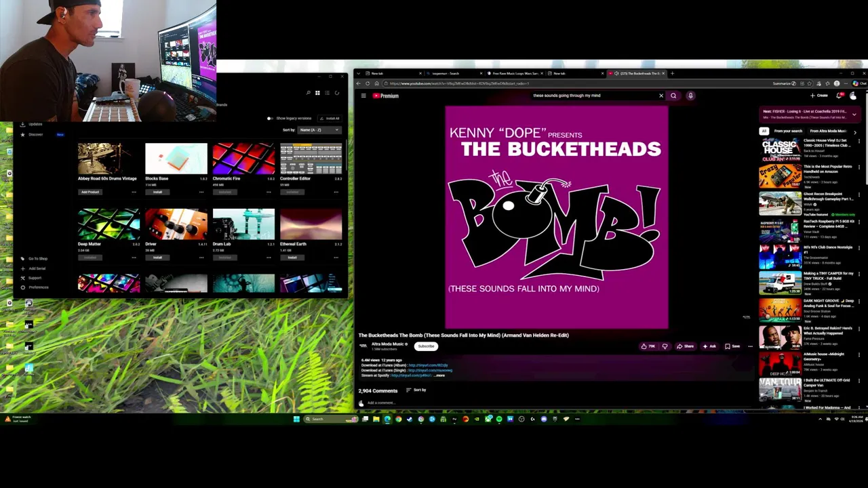Open Eric B. Betrayed Rakim video thumbnail
This screenshot has height=488, width=868.
pyautogui.click(x=780, y=337)
